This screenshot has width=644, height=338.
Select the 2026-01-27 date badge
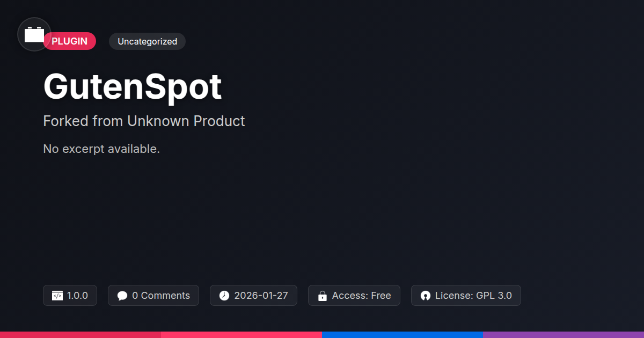253,296
